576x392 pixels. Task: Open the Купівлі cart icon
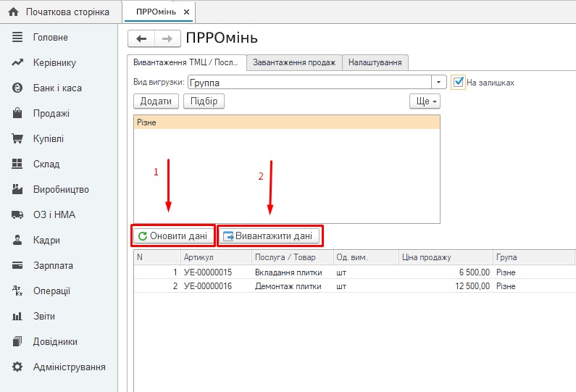tap(18, 138)
